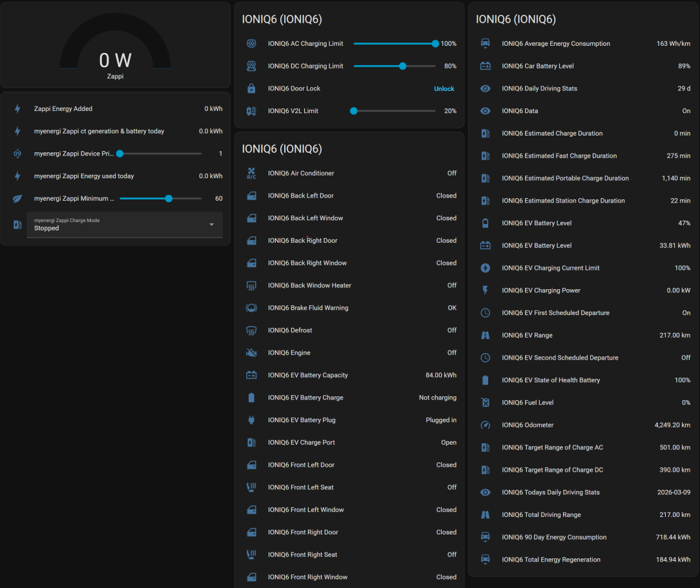Click the Total Energy Regeneration car icon
700x588 pixels.
pyautogui.click(x=485, y=560)
